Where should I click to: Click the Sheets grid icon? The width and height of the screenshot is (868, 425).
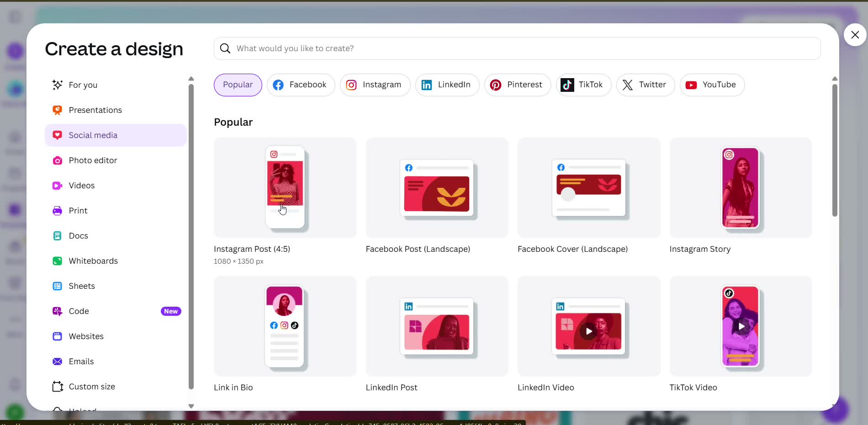[x=57, y=286]
